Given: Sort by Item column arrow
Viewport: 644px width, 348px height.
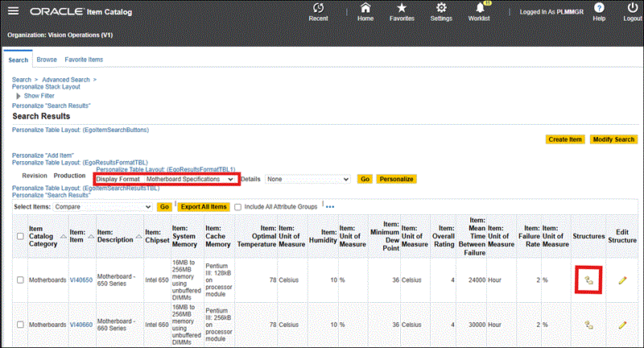Looking at the screenshot, I should tap(91, 237).
